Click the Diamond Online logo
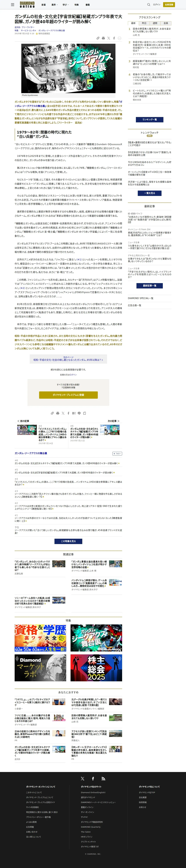Screen dimensions: 186x868 (27, 5)
